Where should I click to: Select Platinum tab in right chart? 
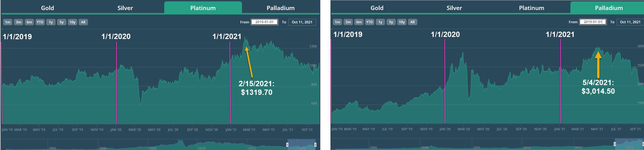(531, 8)
